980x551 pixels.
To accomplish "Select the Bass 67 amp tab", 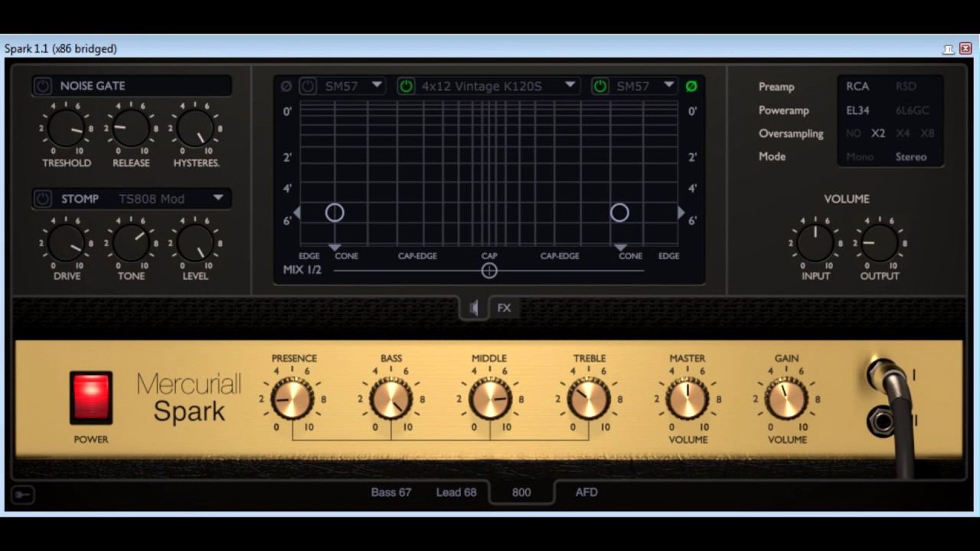I will click(x=391, y=492).
